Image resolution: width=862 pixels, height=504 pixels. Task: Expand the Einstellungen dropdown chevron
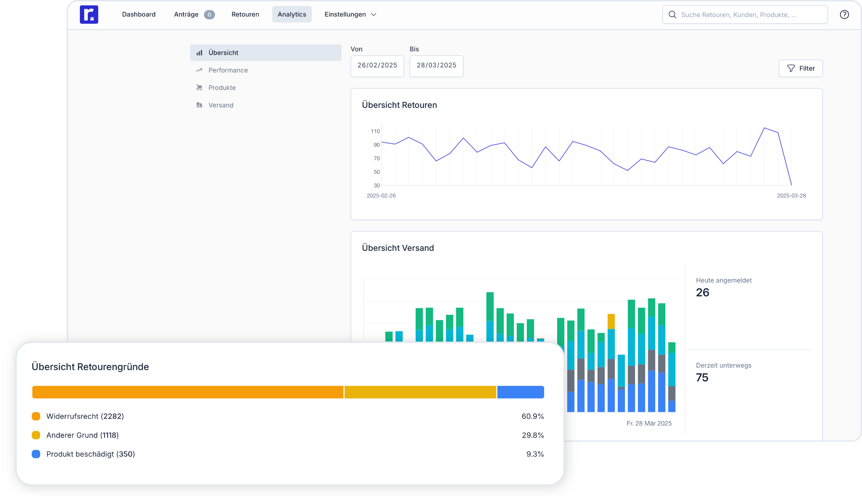pos(374,14)
